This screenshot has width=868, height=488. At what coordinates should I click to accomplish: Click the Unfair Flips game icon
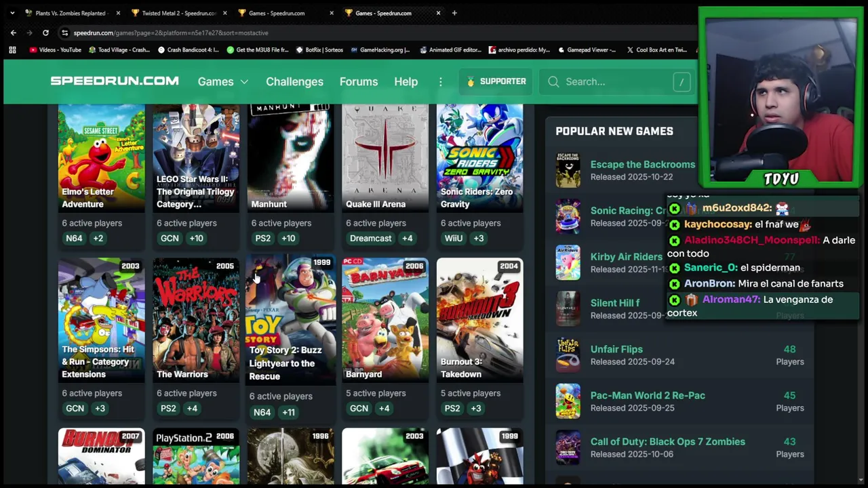pyautogui.click(x=568, y=354)
